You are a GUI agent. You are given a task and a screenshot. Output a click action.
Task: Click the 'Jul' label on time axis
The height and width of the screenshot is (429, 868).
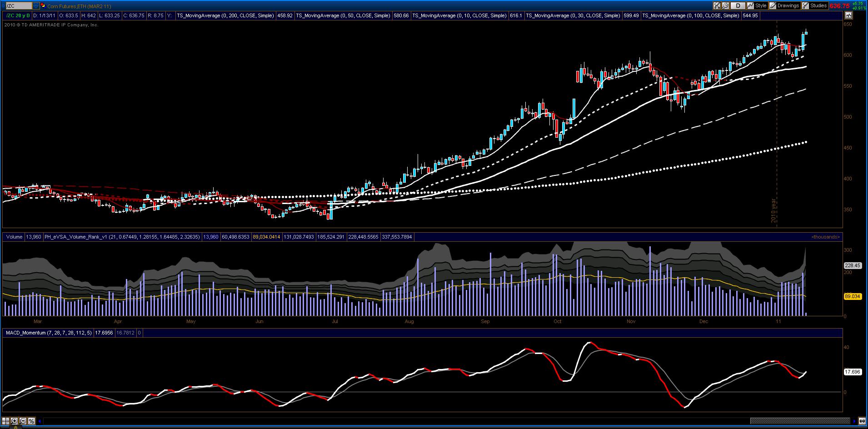point(335,322)
